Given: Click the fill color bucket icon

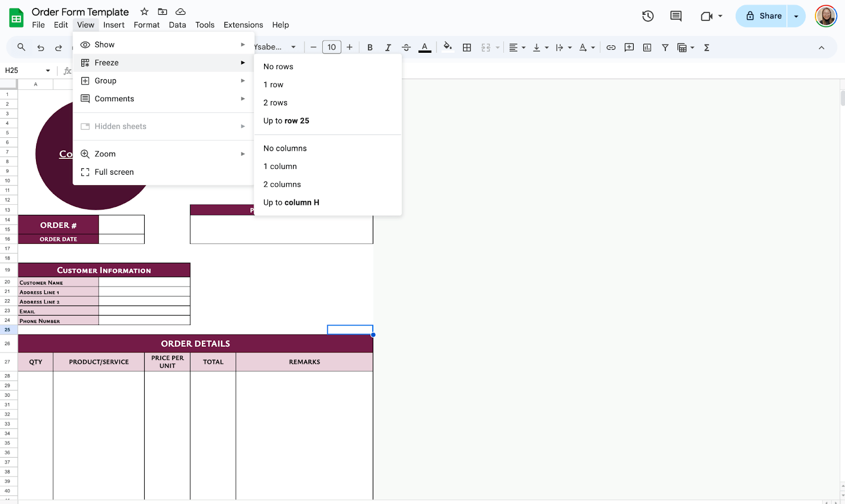Looking at the screenshot, I should click(x=447, y=47).
